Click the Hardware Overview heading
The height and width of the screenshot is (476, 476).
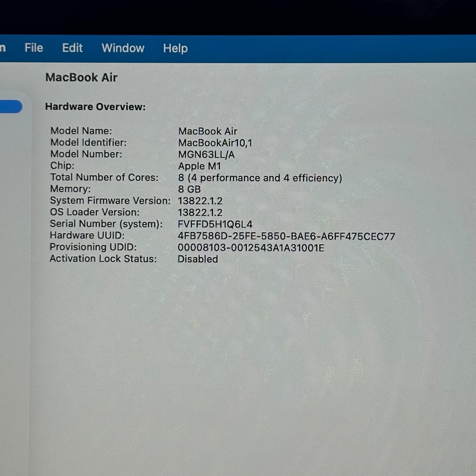(95, 107)
